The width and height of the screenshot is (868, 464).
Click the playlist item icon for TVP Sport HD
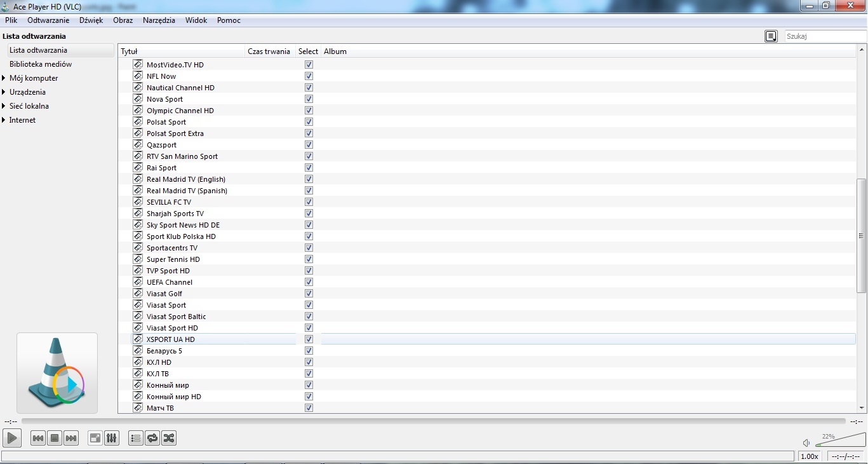coord(138,270)
